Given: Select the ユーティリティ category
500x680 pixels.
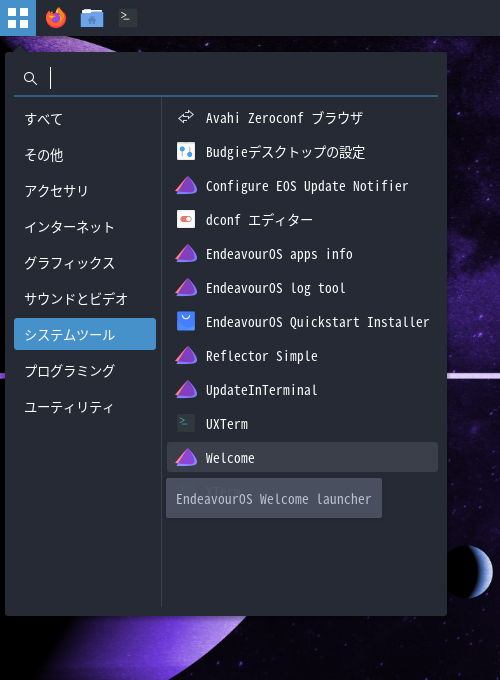Looking at the screenshot, I should coord(85,406).
